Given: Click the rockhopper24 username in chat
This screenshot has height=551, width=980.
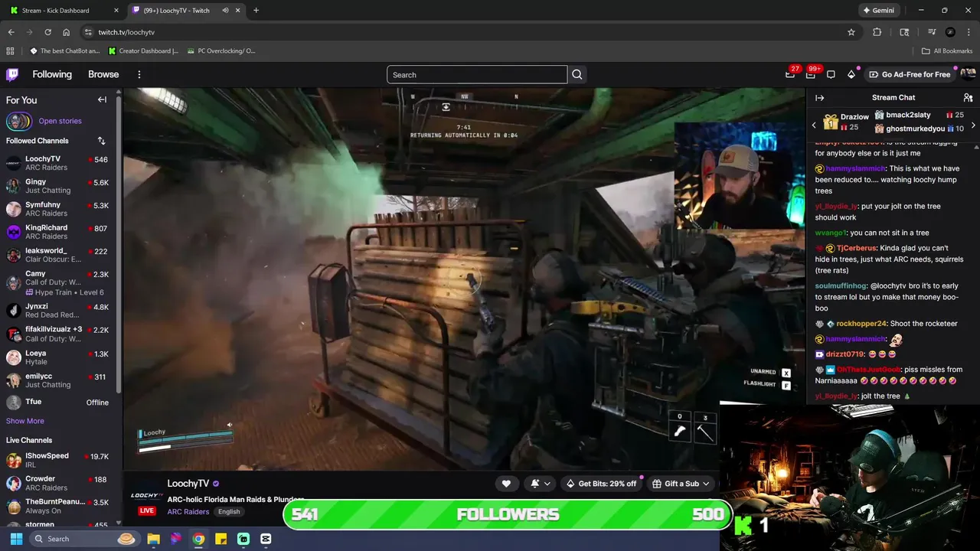Looking at the screenshot, I should point(861,324).
